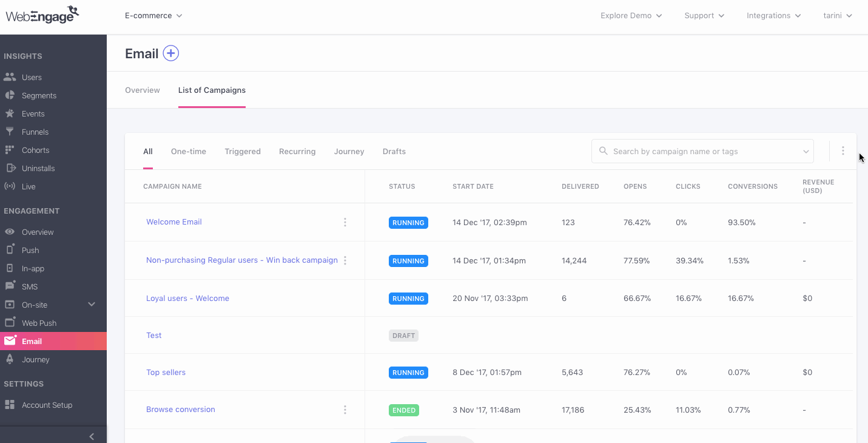This screenshot has width=868, height=443.
Task: Open the E-commerce project dropdown
Action: coord(153,16)
